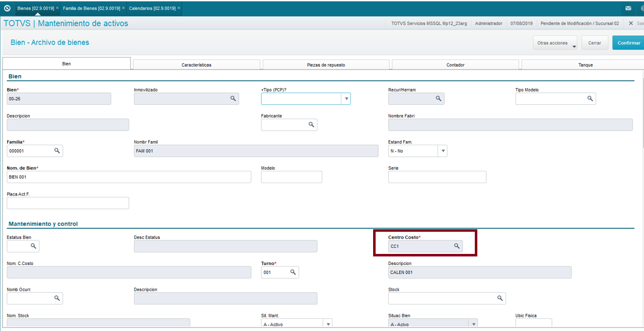This screenshot has width=644, height=331.
Task: Click the Administrador text in header
Action: pyautogui.click(x=488, y=23)
